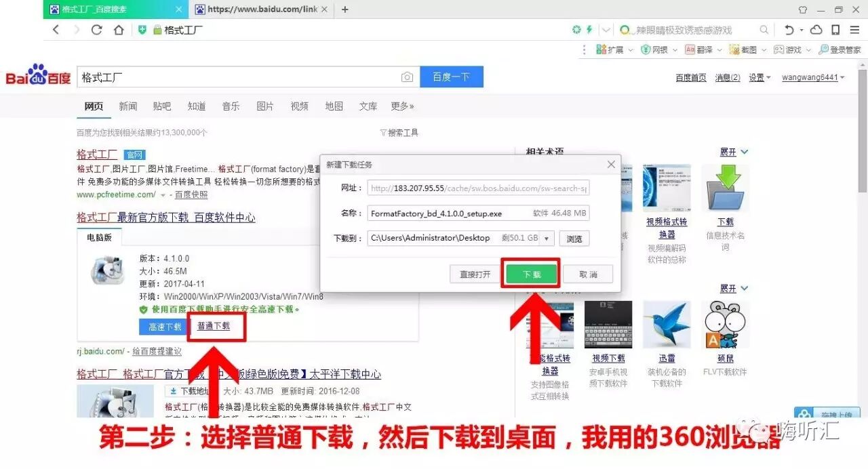The height and width of the screenshot is (469, 868).
Task: Expand the 下载到 path dropdown
Action: [x=547, y=239]
